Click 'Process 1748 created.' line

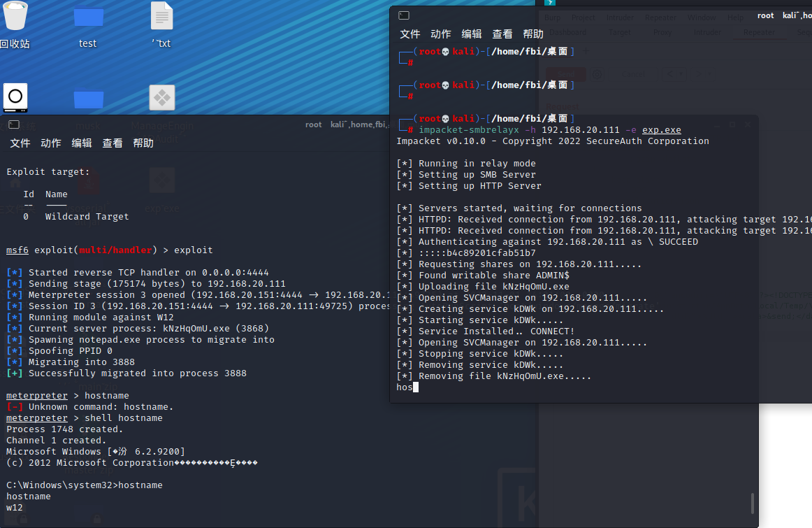(65, 429)
